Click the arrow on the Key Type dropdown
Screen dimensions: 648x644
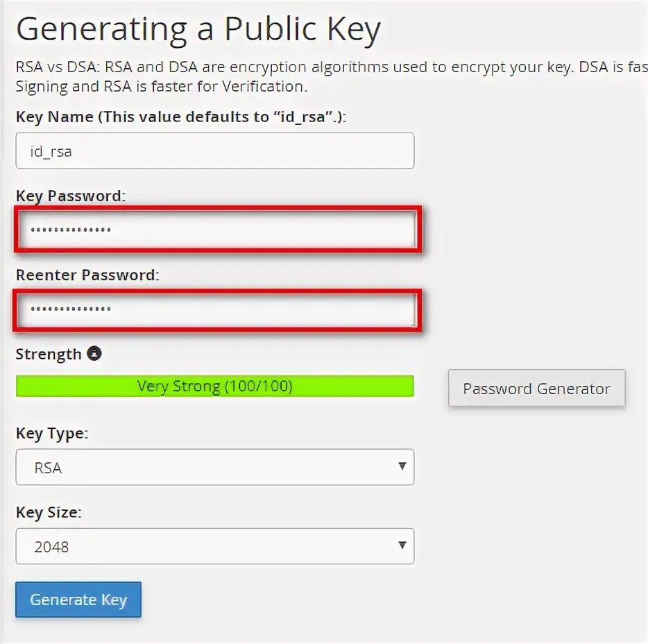click(402, 466)
